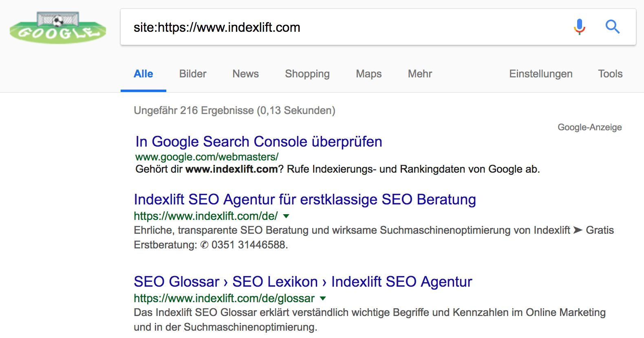Image resolution: width=644 pixels, height=338 pixels.
Task: Expand dropdown arrow next to indexlift.com/de/glossar URL
Action: [x=323, y=298]
